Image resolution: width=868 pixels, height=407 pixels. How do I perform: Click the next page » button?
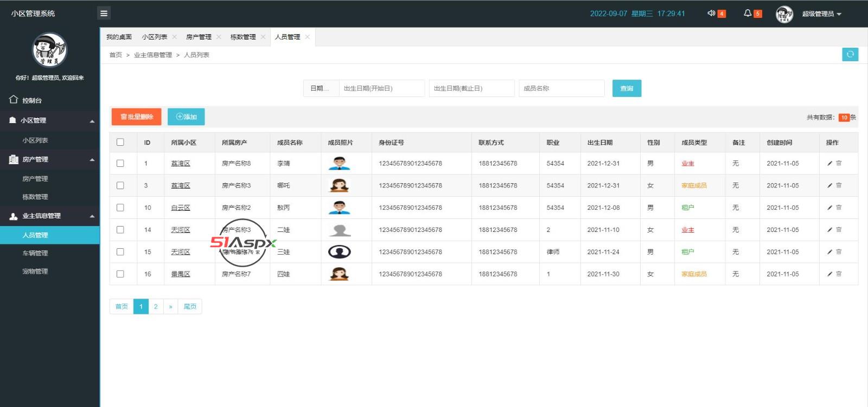tap(170, 306)
